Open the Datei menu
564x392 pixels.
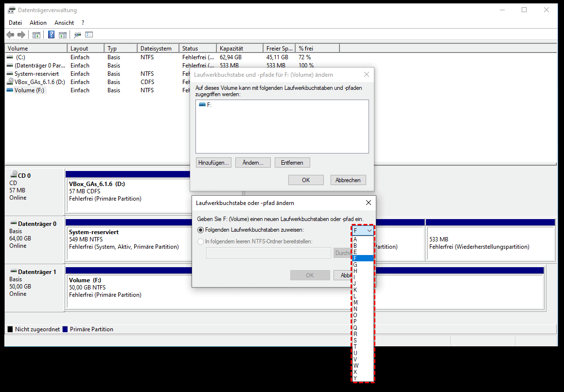pyautogui.click(x=15, y=23)
